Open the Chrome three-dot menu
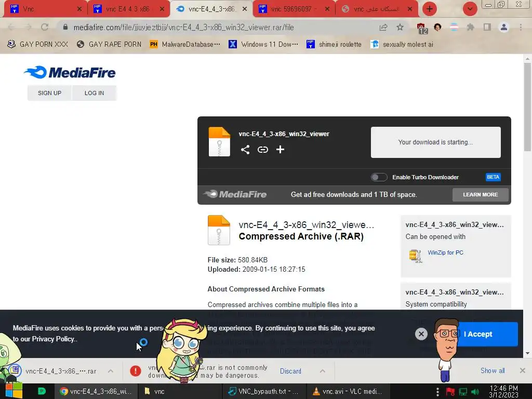Screen dimensions: 532x399 pyautogui.click(x=521, y=27)
